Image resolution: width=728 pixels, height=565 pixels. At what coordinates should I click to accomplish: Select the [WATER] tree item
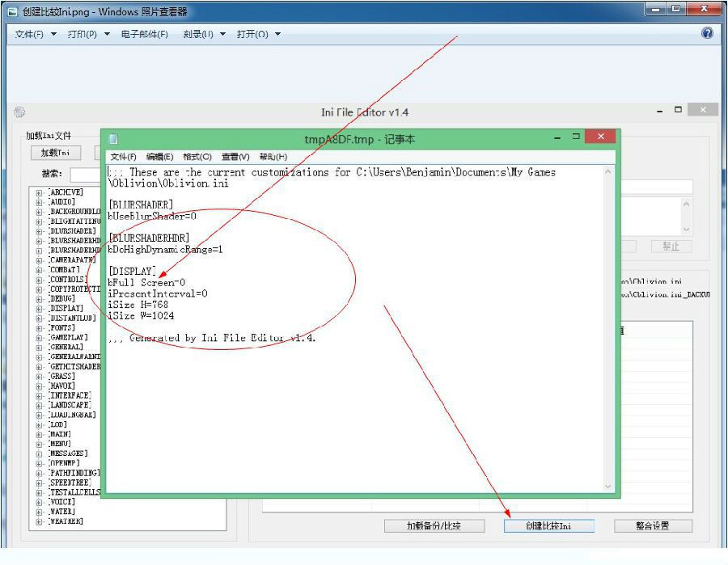[61, 512]
